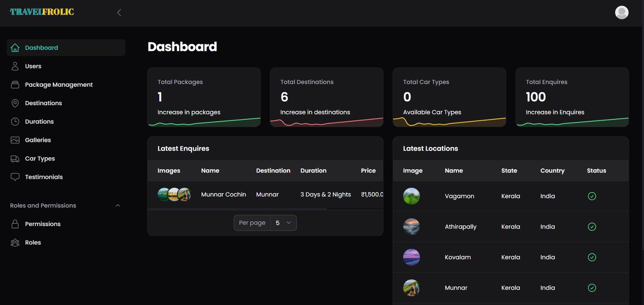
Task: Click the Munnar location thumbnail image
Action: [x=411, y=288]
